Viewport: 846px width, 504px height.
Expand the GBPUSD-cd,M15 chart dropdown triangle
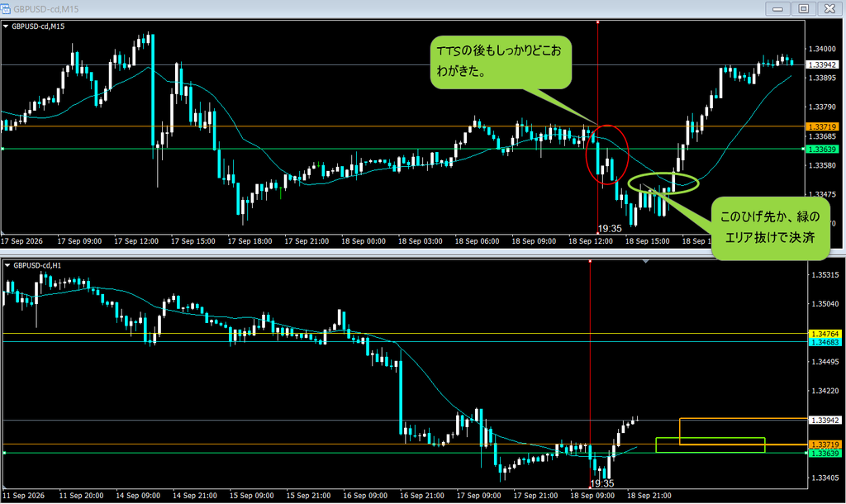click(6, 26)
